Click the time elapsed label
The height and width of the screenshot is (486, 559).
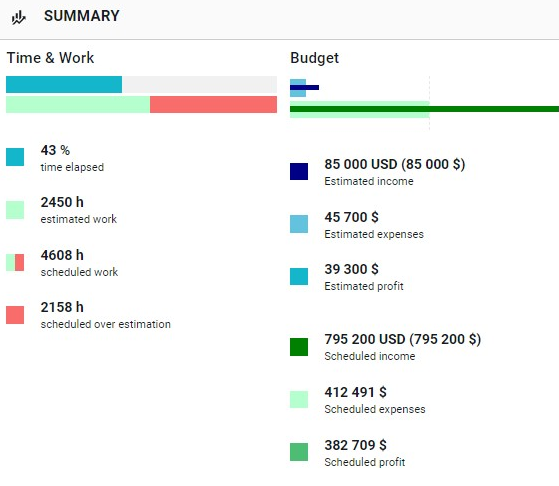click(72, 167)
